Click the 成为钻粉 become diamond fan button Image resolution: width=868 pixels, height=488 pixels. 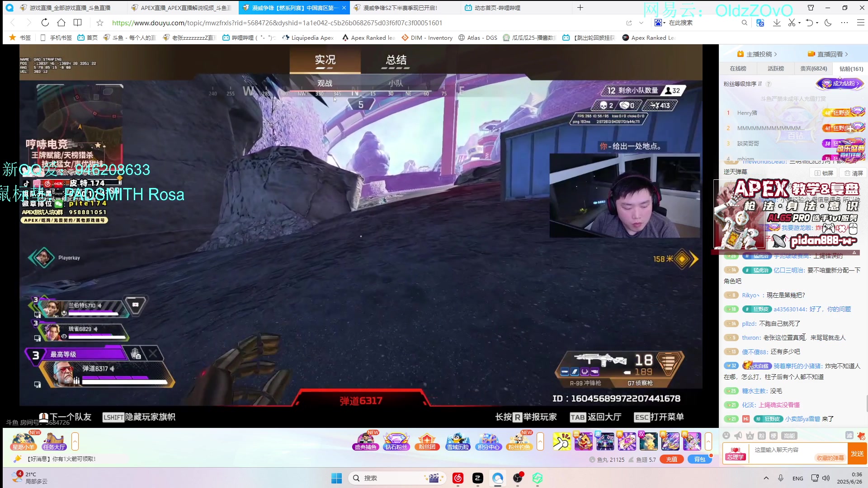click(840, 84)
